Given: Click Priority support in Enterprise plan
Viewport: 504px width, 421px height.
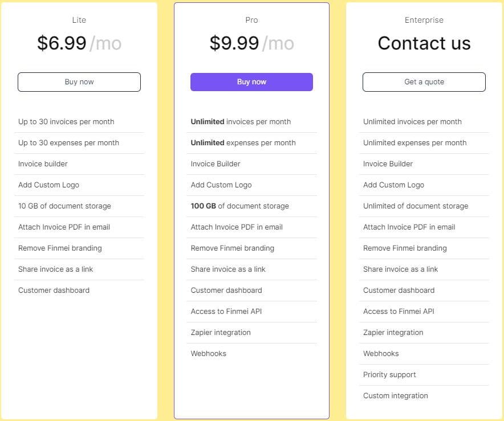Looking at the screenshot, I should coord(389,375).
